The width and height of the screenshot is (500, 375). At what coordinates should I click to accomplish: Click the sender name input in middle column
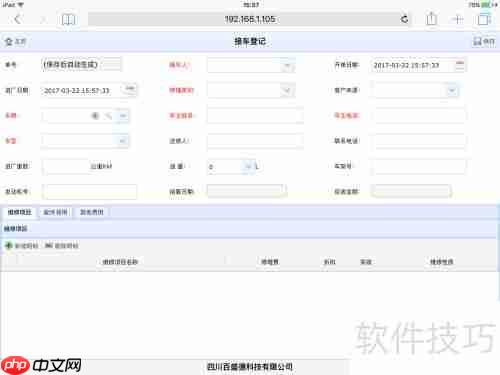click(x=255, y=141)
